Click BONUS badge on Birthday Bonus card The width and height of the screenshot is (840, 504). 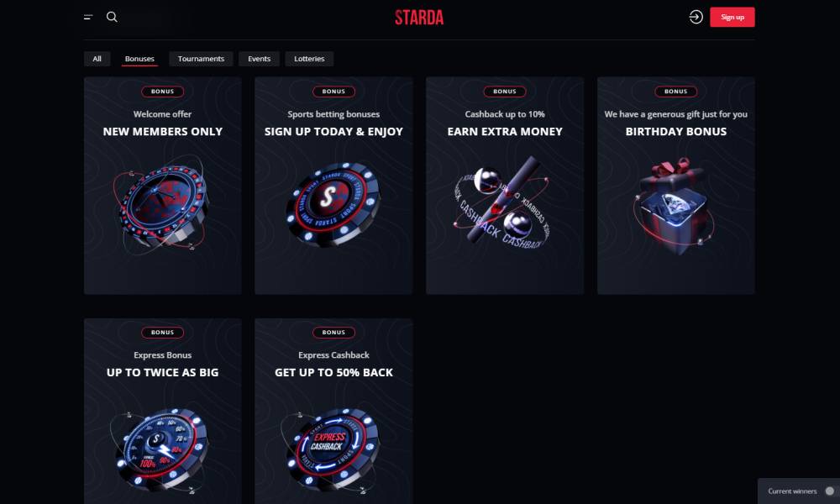point(675,92)
